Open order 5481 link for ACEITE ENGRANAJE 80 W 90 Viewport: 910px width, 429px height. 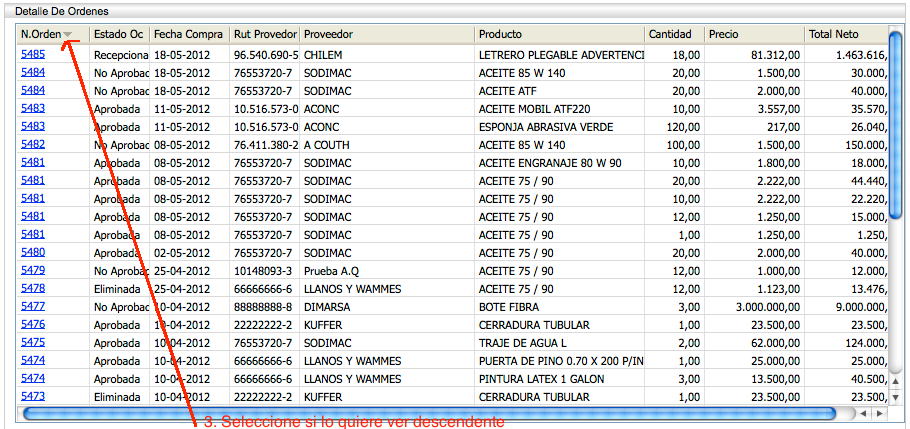pos(33,162)
